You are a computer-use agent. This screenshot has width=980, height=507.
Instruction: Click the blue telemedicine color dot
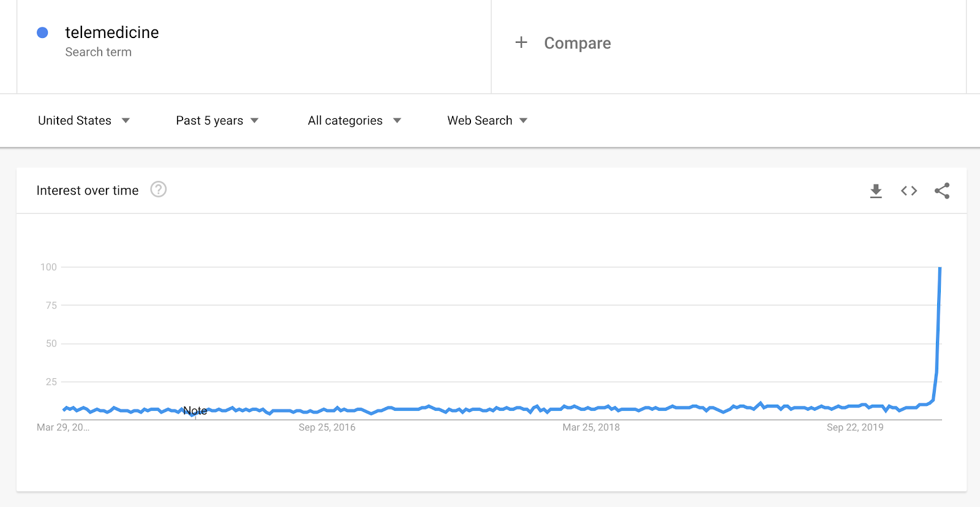42,32
